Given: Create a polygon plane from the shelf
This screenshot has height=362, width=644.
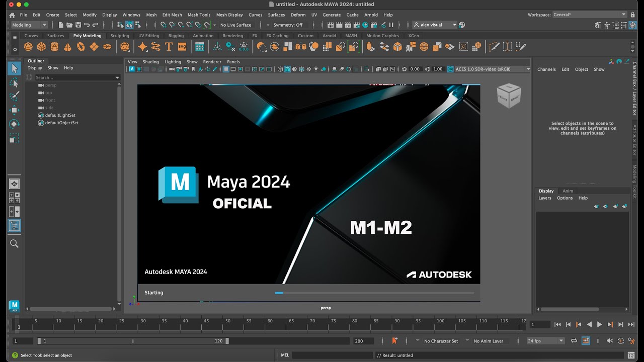Looking at the screenshot, I should pos(94,47).
